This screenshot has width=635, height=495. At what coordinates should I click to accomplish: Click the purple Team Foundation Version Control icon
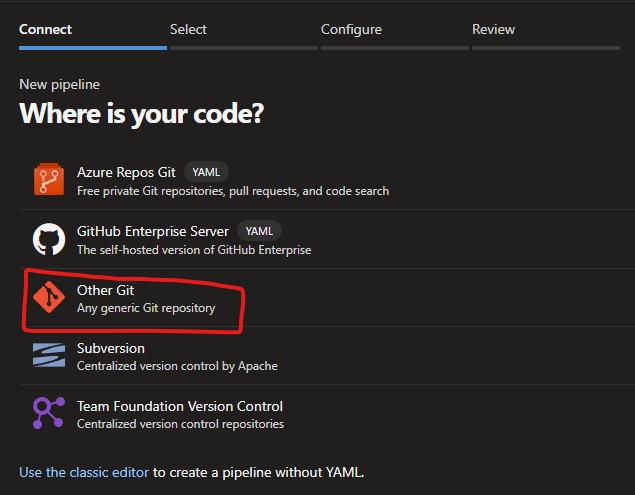[x=49, y=413]
